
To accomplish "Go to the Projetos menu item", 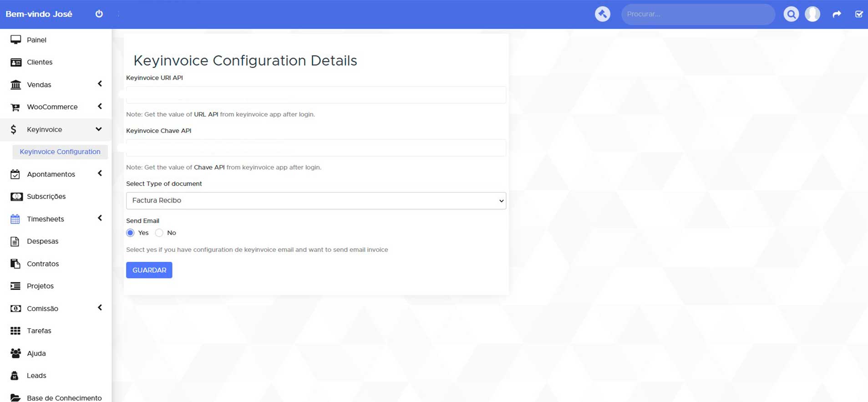I will click(40, 286).
